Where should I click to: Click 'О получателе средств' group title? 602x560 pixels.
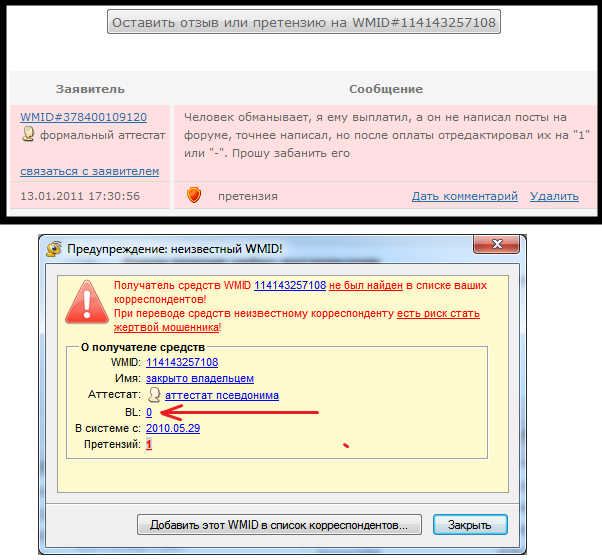pos(143,347)
